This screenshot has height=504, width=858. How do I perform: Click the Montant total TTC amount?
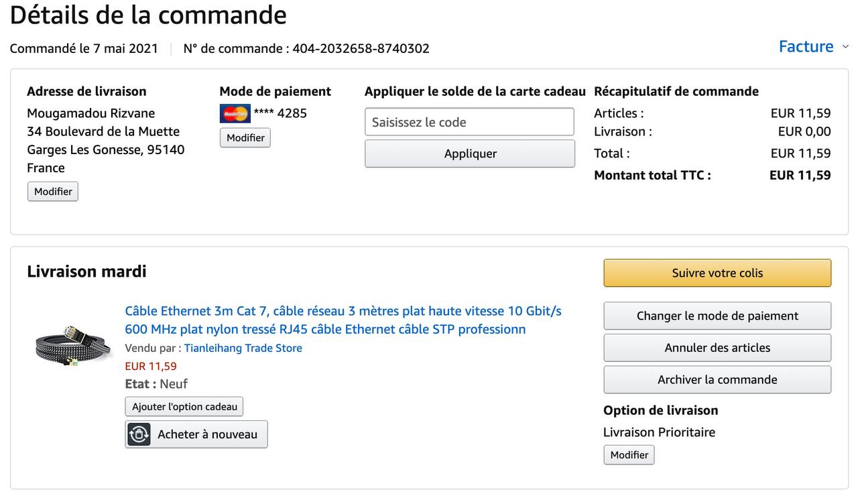tap(800, 176)
